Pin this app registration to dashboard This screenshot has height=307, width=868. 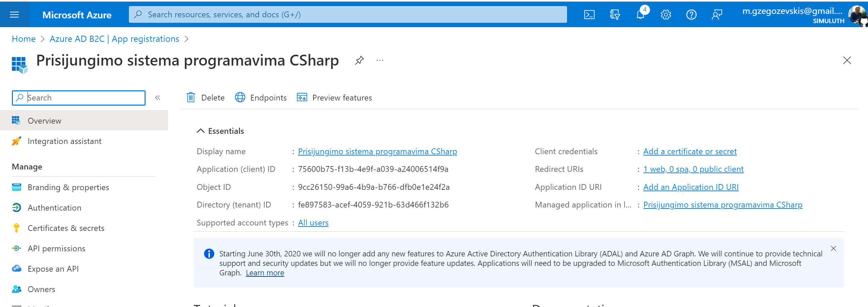pos(359,60)
